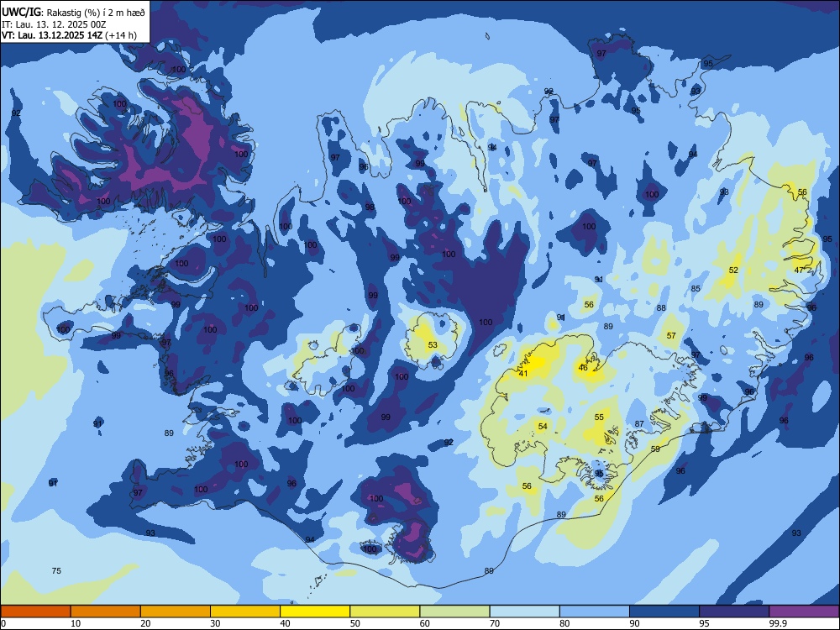Pick the 20–30 light orange legend segment
This screenshot has width=840, height=630.
point(176,612)
